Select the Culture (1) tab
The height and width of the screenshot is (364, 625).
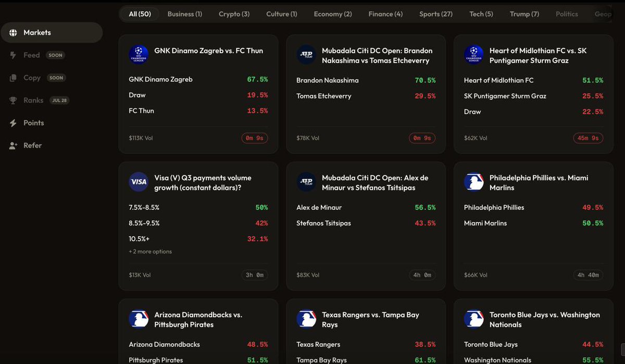tap(281, 14)
